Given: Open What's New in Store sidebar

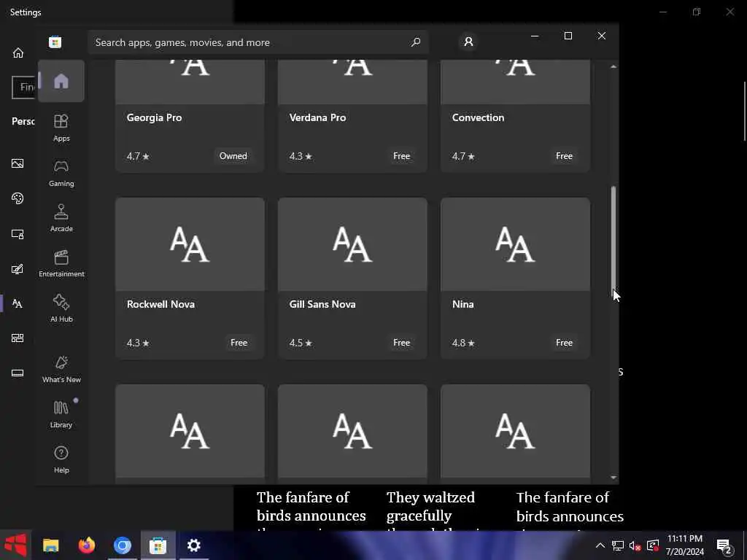Looking at the screenshot, I should 61,370.
